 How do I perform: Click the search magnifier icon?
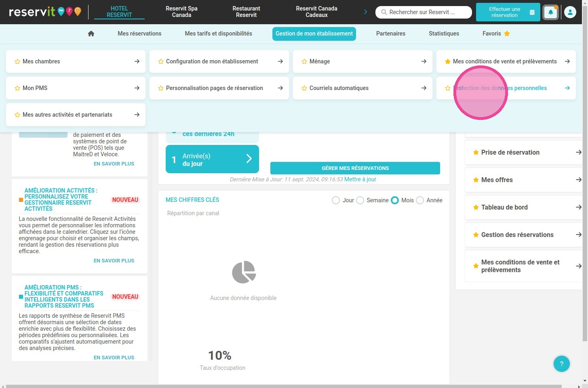384,12
